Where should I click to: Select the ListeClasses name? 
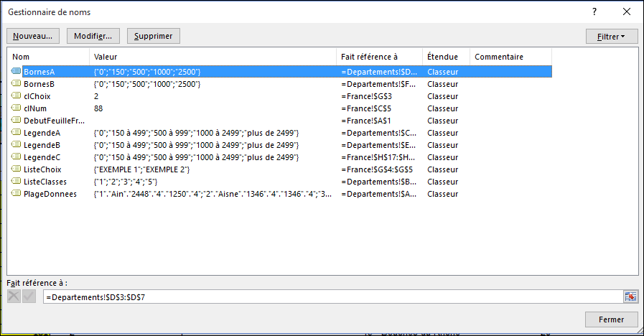click(x=45, y=182)
